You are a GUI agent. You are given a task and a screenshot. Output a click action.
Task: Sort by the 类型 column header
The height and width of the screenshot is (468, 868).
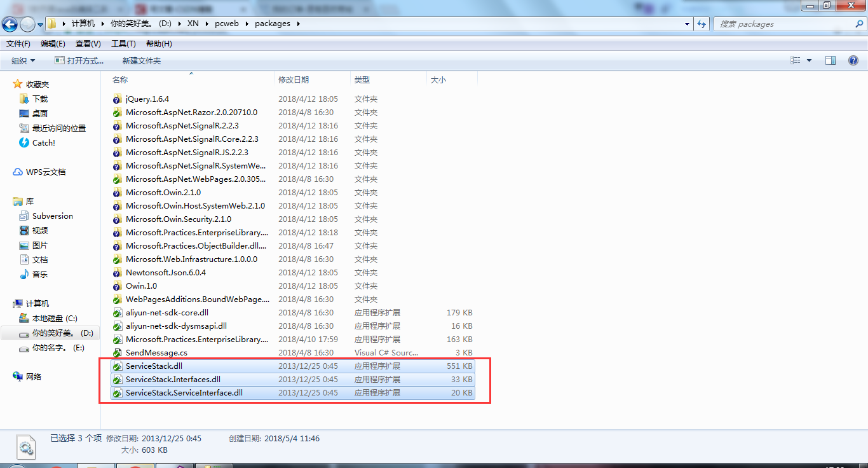pos(362,79)
